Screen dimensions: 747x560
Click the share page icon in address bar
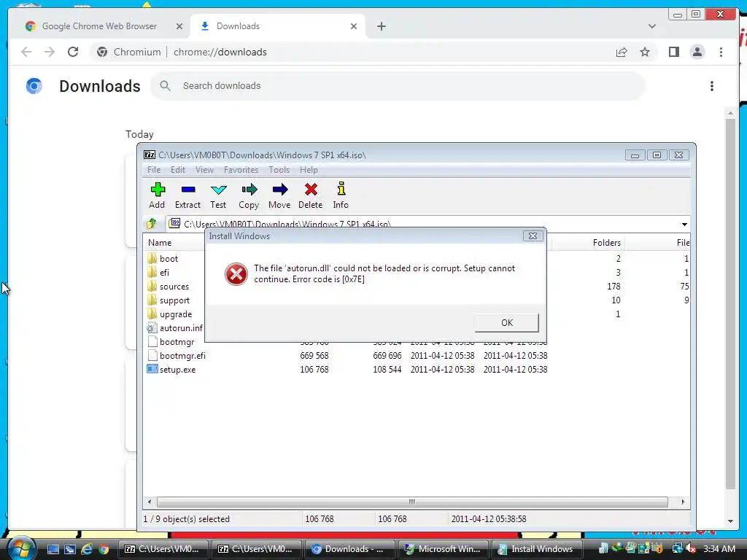point(622,52)
